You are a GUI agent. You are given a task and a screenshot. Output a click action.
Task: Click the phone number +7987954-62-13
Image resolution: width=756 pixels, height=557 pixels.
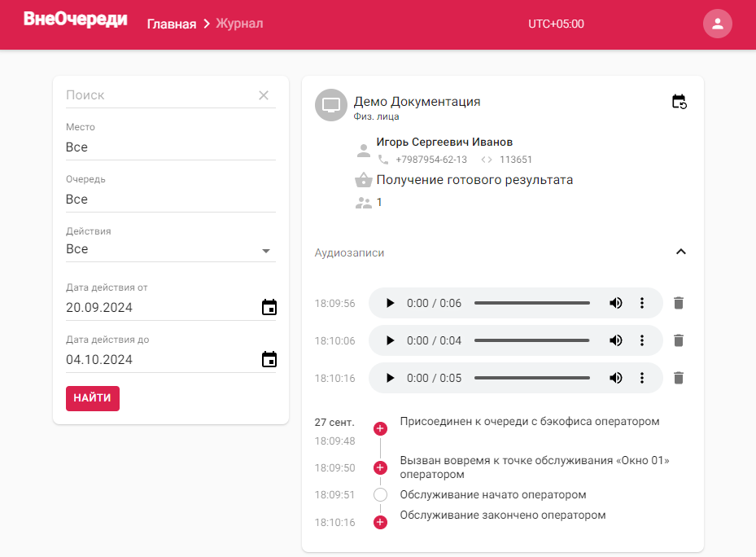[431, 160]
